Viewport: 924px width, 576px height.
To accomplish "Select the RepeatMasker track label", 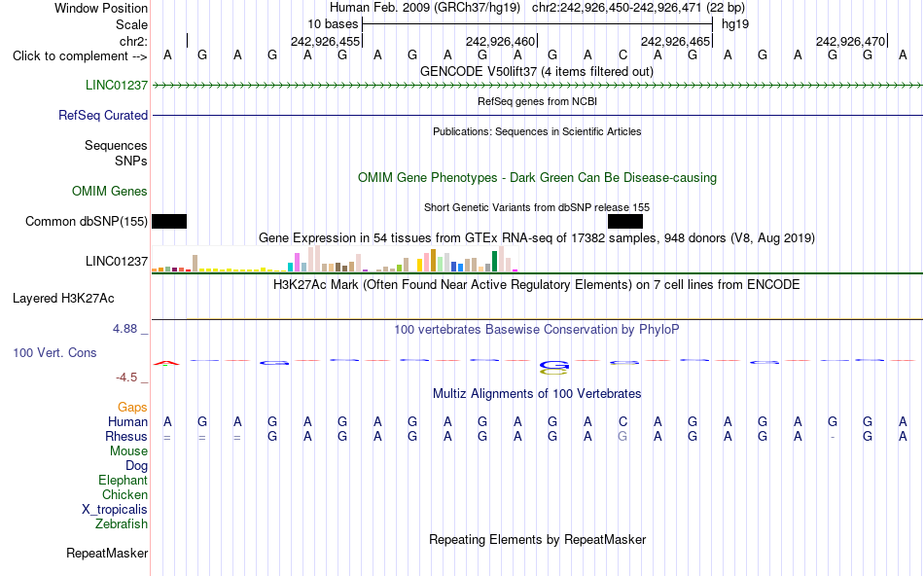I will [x=107, y=553].
